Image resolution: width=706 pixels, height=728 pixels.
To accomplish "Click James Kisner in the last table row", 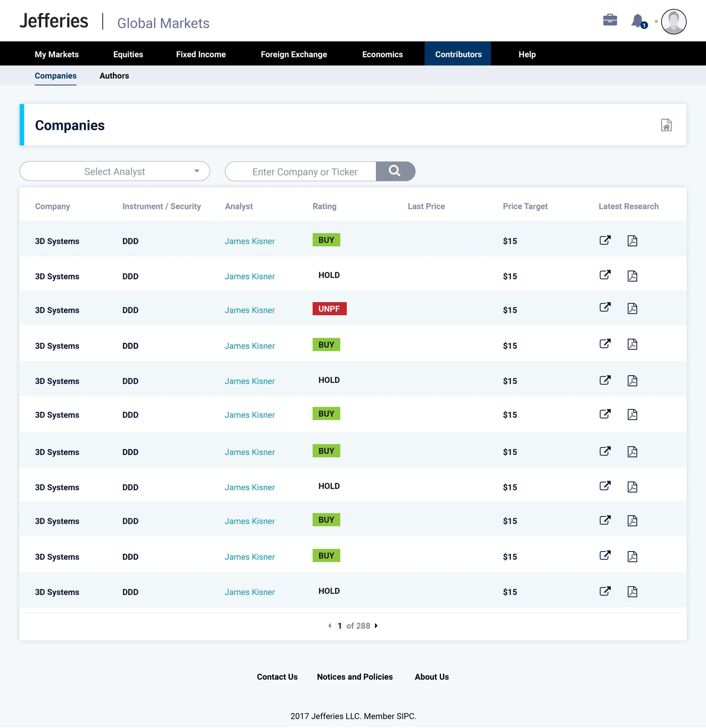I will coord(250,592).
